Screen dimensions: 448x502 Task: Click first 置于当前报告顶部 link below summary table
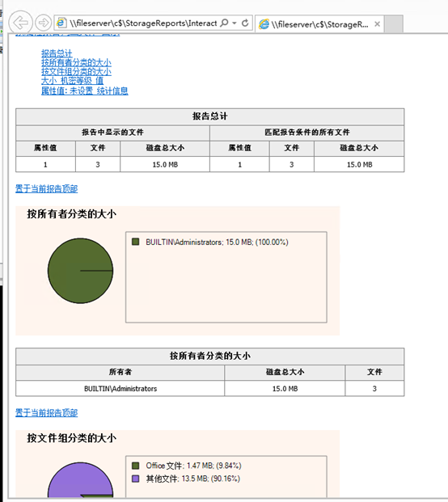46,188
